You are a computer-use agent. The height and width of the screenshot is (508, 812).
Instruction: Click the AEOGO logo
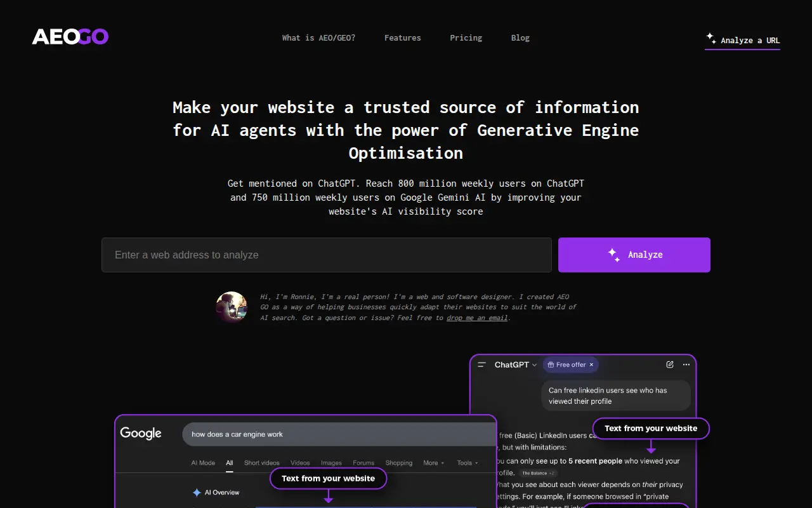70,36
